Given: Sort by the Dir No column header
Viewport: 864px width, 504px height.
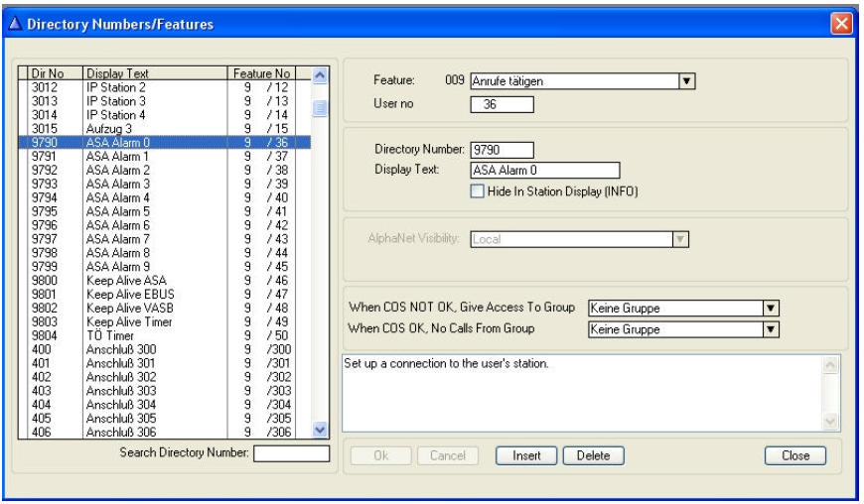Looking at the screenshot, I should pos(55,73).
